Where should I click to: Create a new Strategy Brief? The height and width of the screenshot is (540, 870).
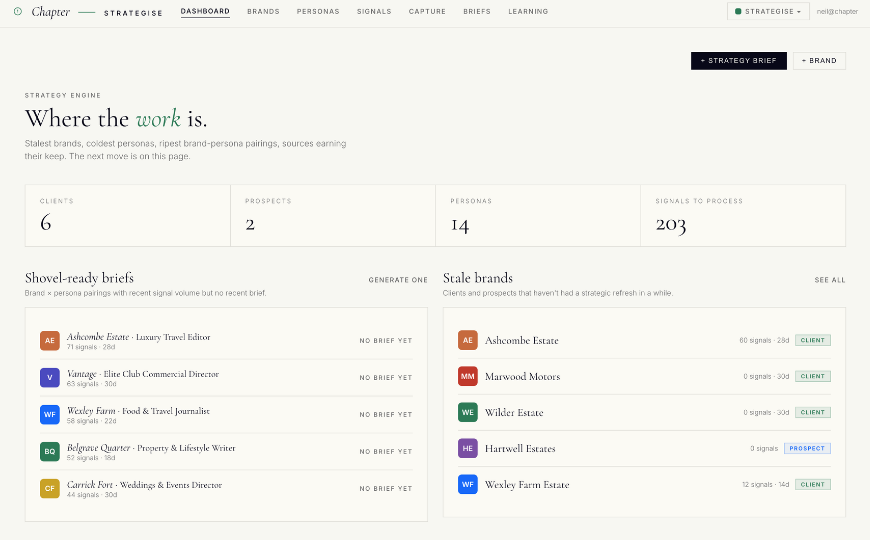739,60
